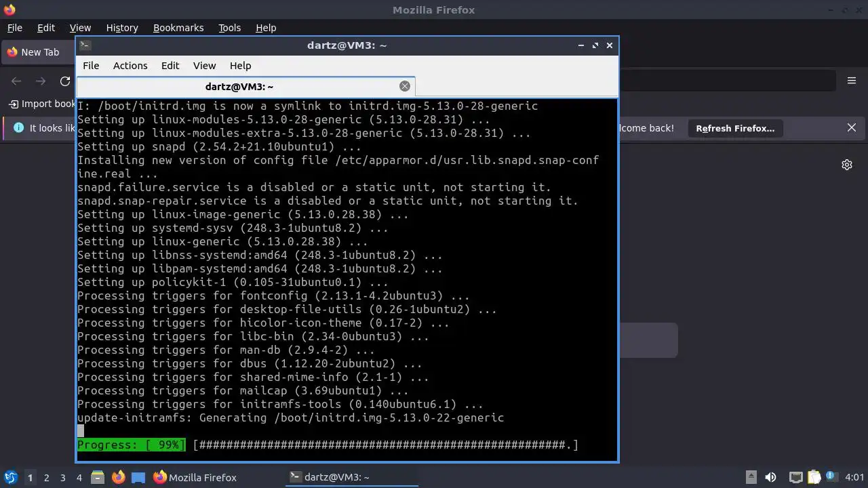Image resolution: width=868 pixels, height=488 pixels.
Task: Open terminal File menu
Action: [x=91, y=66]
